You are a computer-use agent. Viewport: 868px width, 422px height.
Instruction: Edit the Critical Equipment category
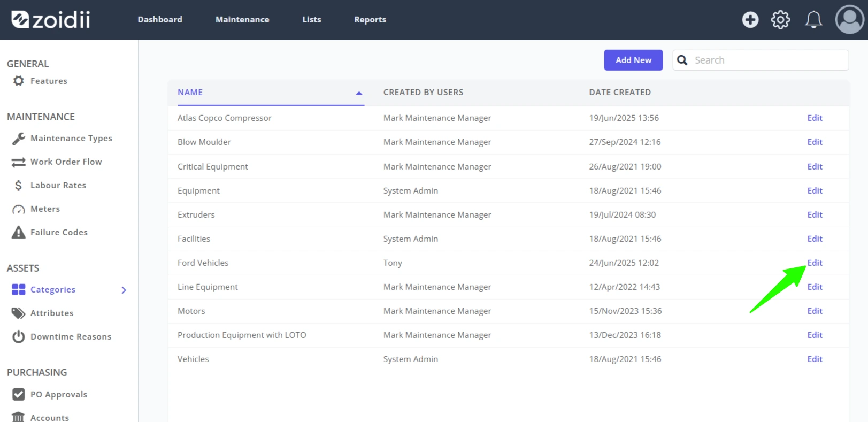click(815, 166)
